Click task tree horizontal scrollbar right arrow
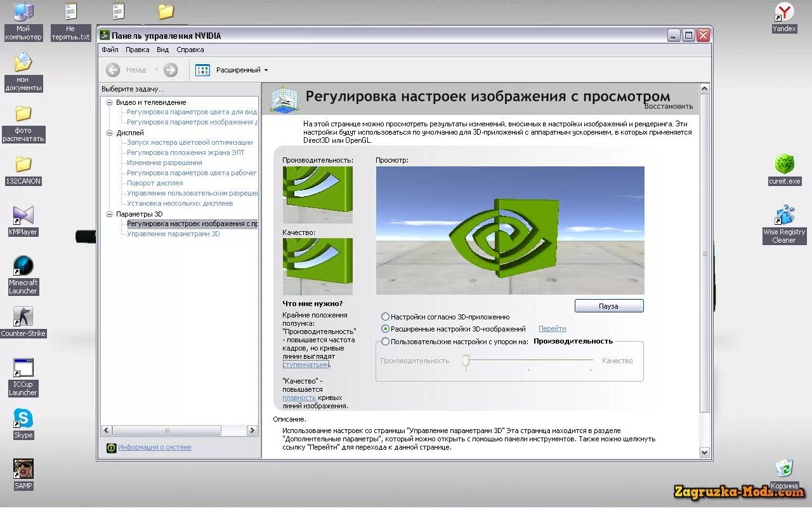 (x=252, y=431)
